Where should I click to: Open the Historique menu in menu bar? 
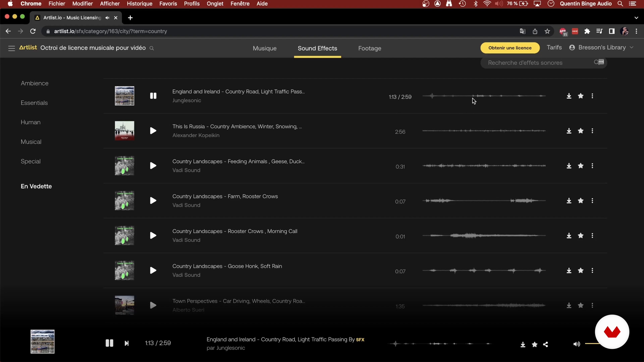tap(140, 4)
